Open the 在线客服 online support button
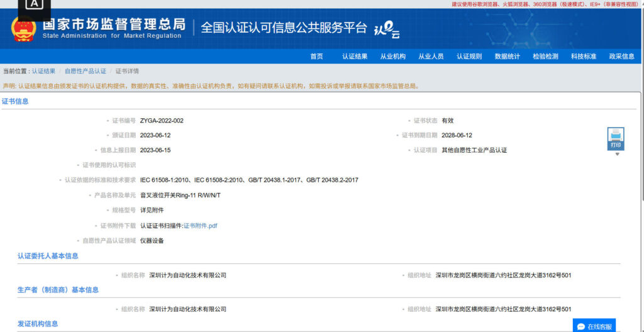This screenshot has height=332, width=644. (594, 326)
